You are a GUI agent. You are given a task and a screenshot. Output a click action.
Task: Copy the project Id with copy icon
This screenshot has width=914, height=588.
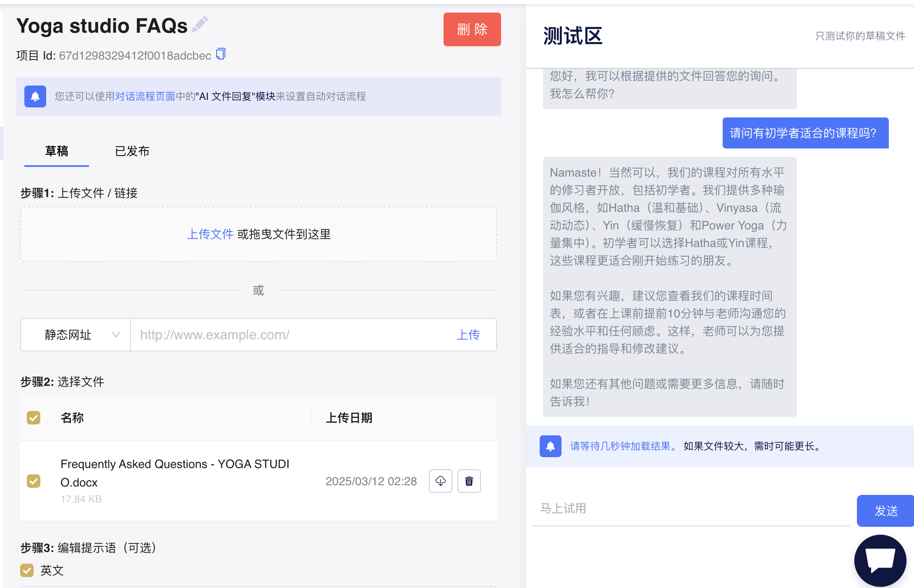221,54
